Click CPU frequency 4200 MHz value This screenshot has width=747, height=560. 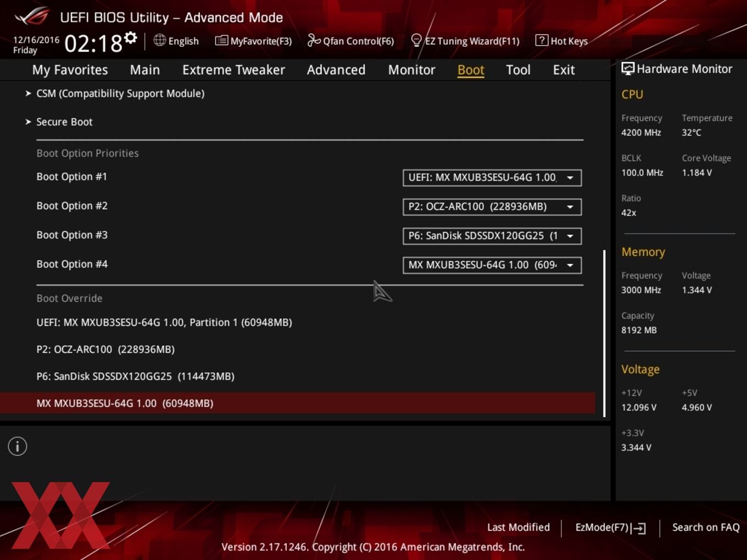tap(641, 132)
